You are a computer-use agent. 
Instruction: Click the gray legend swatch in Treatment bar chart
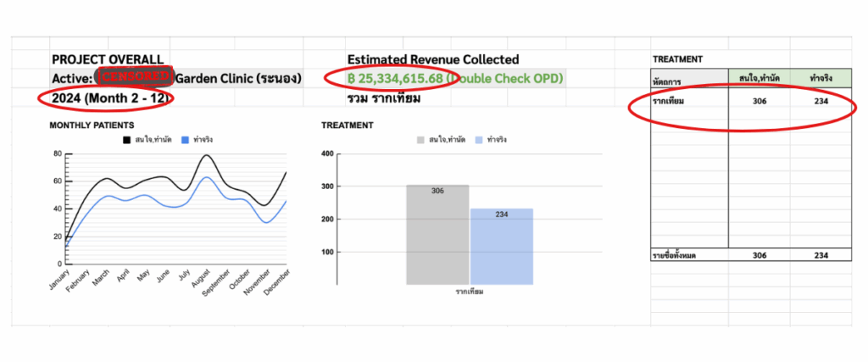tap(421, 140)
